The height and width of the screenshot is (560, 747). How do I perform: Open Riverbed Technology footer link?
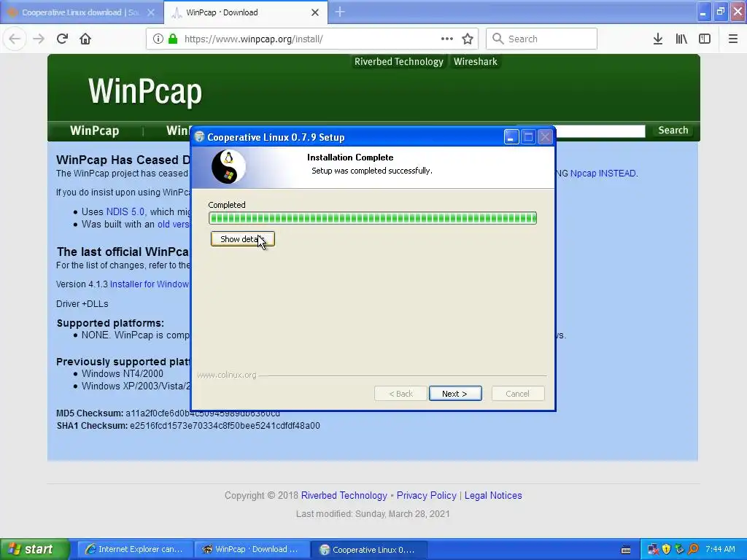click(x=344, y=495)
